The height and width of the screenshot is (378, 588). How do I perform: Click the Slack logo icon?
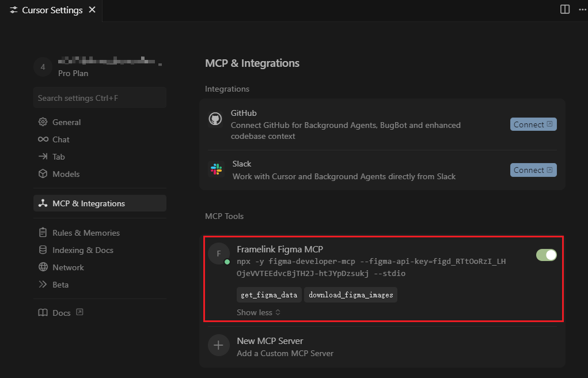pos(216,169)
